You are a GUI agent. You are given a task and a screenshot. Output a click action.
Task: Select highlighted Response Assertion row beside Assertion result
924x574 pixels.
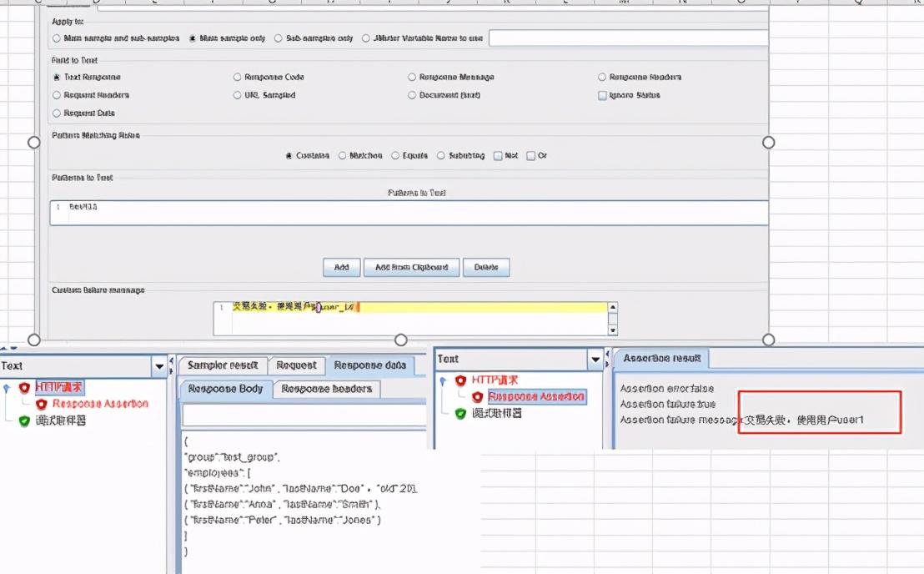537,396
